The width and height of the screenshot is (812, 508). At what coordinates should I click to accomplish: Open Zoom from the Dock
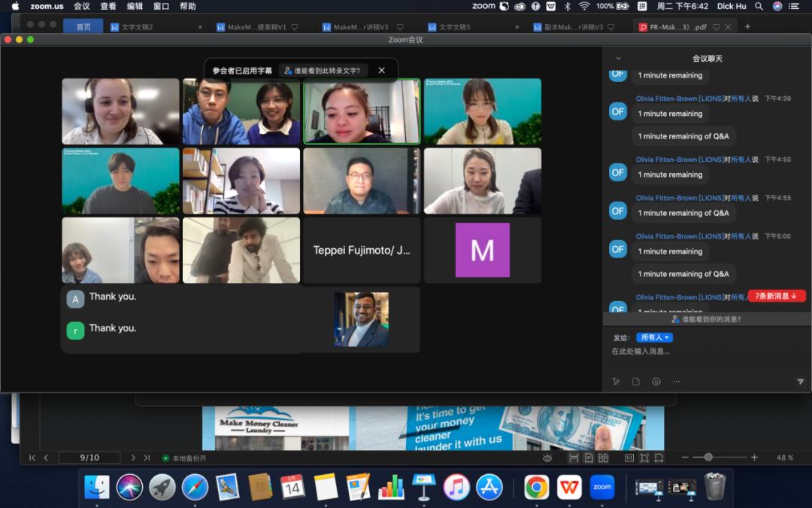click(x=602, y=487)
